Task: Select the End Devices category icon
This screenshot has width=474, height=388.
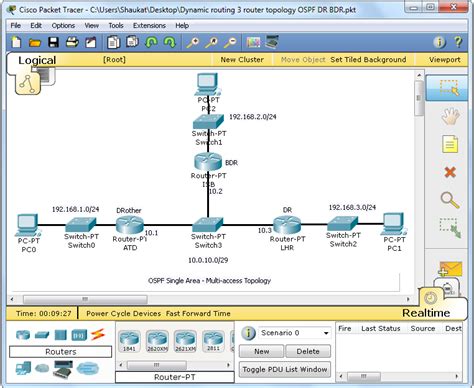Action: coord(23,368)
